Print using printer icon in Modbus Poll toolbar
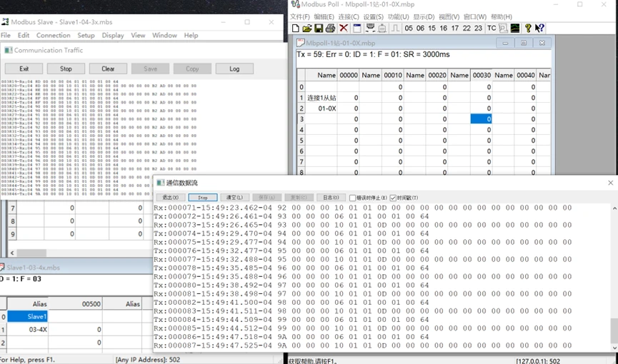Screen dimensions: 618x364 [x=330, y=28]
